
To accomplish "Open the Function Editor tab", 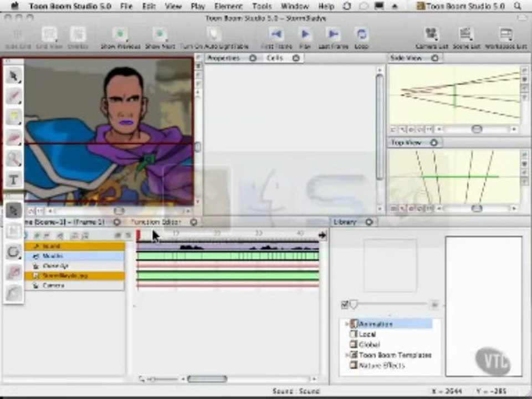I will pos(156,222).
